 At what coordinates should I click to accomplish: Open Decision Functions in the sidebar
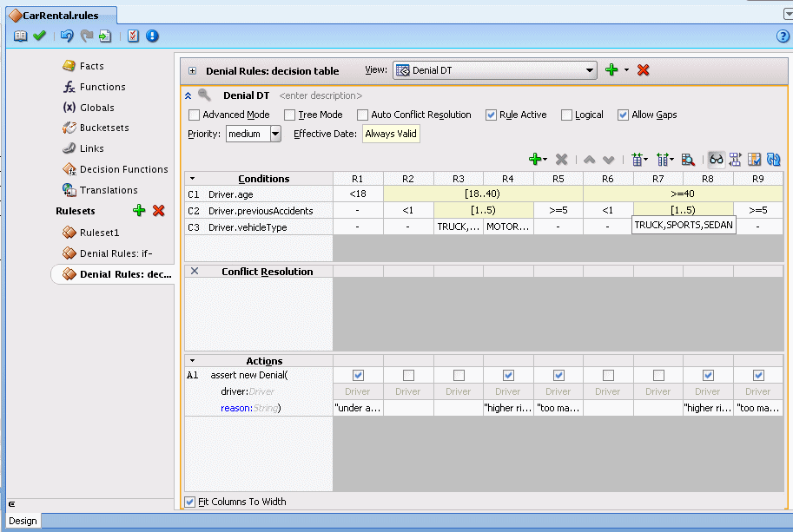tap(123, 169)
